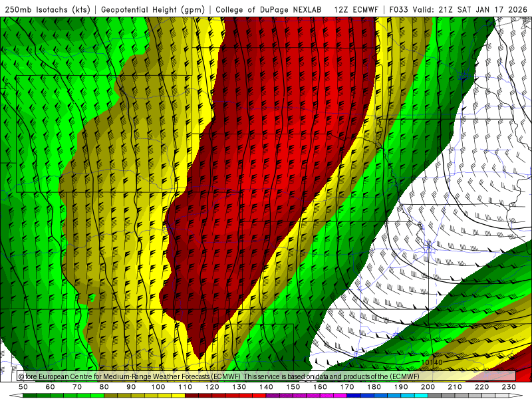This screenshot has height=399, width=532.
Task: Click the dark blue segment of the color bar
Action: point(354,396)
